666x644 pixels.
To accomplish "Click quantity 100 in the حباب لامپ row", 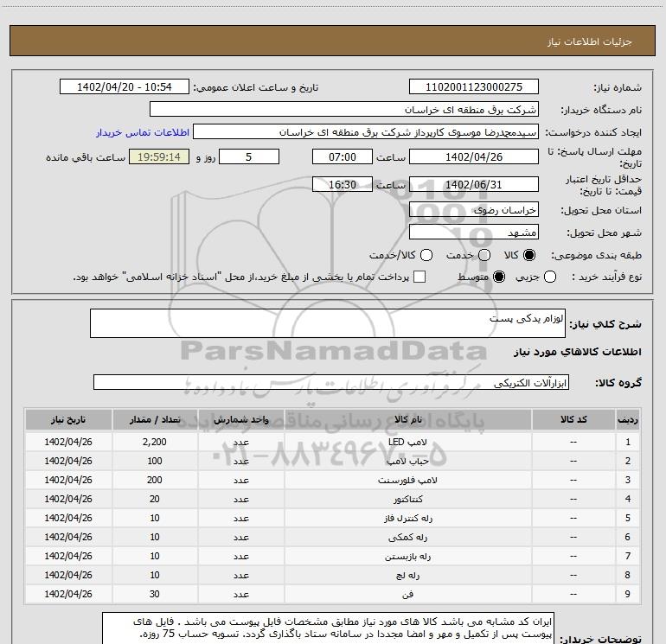I will (155, 461).
